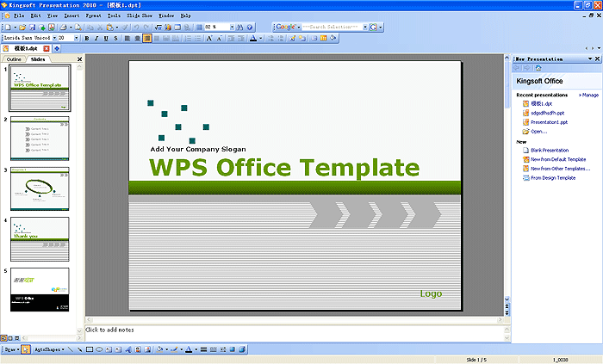The height and width of the screenshot is (364, 603).
Task: Click the Line Style icon
Action: point(204,349)
